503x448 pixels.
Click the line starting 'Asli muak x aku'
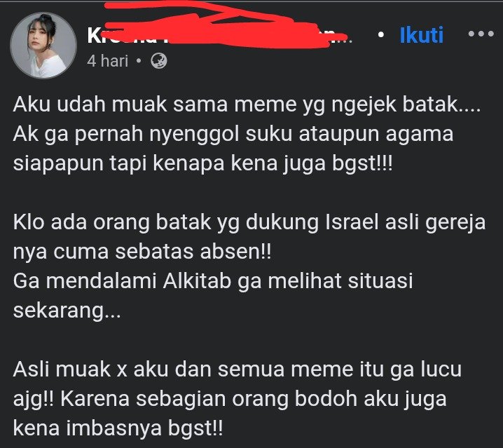click(237, 369)
